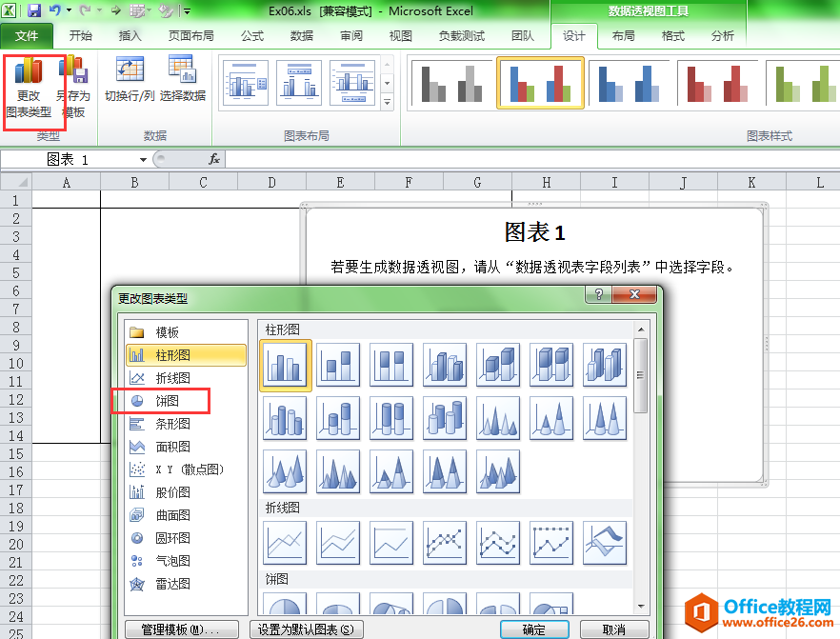Pick the 3-D clustered column subtype
This screenshot has height=639, width=840.
(x=445, y=365)
